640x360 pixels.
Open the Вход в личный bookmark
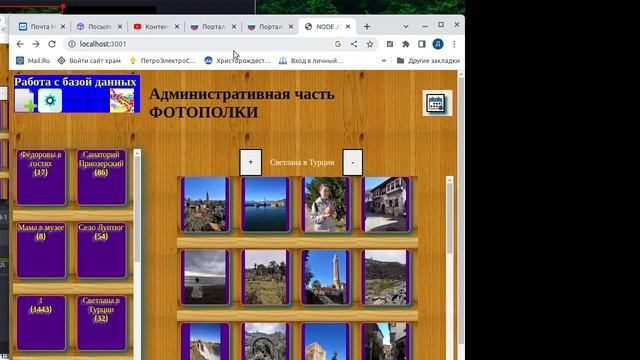(311, 60)
